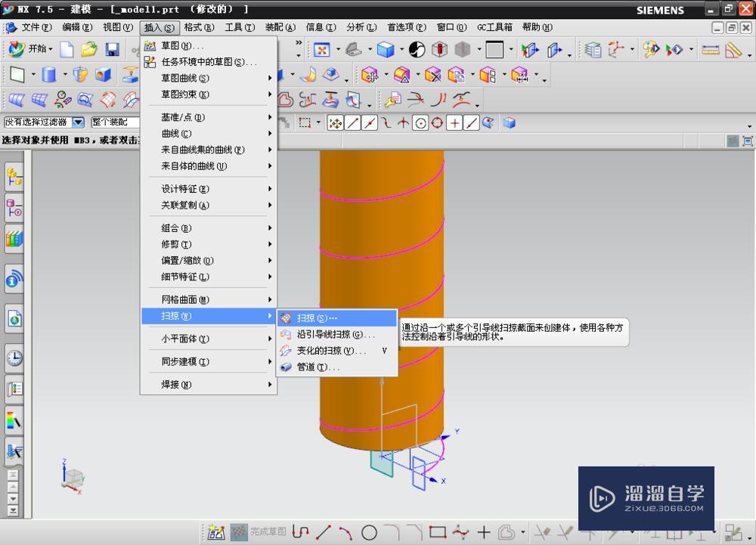This screenshot has width=756, height=545.
Task: Toggle Arc Center snap option
Action: 420,123
